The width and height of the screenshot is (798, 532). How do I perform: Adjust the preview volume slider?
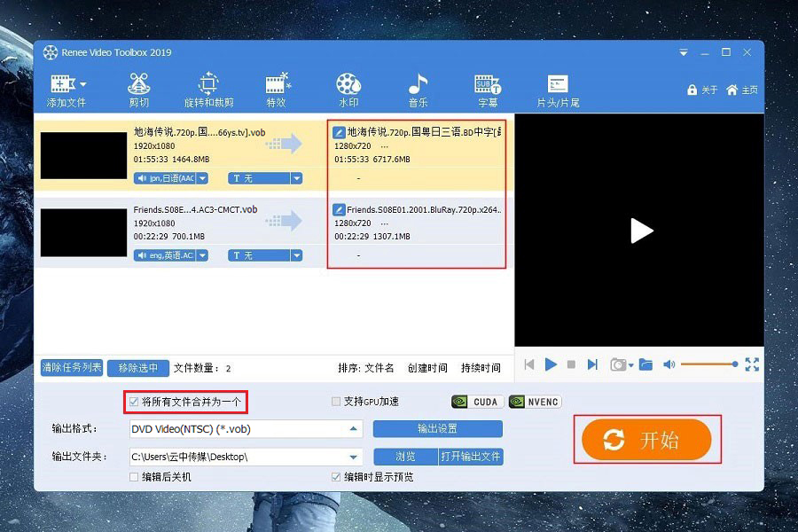[x=709, y=364]
